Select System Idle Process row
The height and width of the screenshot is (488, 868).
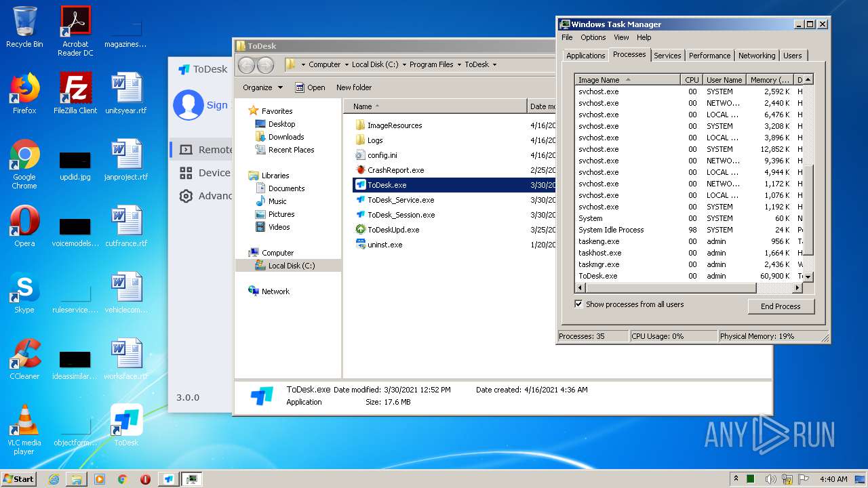[x=689, y=230]
